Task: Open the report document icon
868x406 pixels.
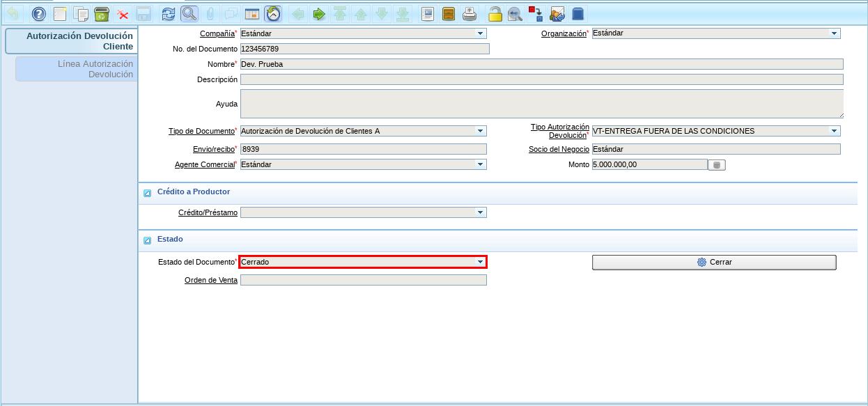Action: tap(428, 14)
